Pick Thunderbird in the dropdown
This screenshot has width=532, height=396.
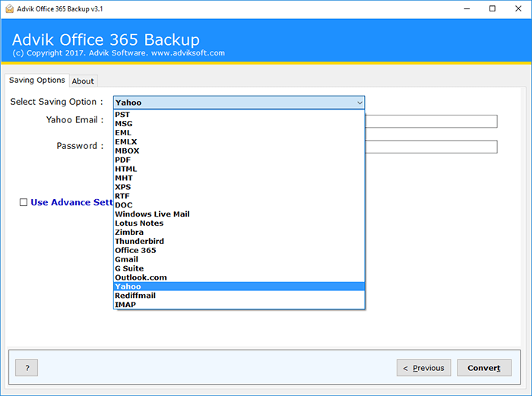pos(239,241)
